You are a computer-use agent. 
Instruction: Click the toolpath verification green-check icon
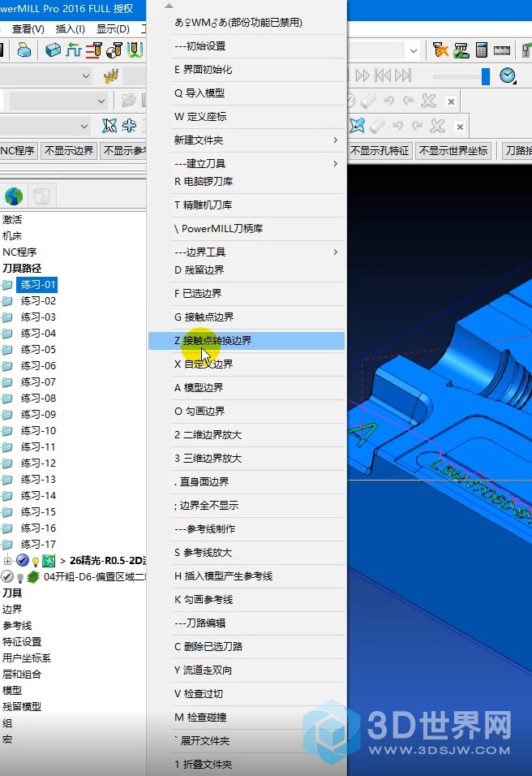461,50
